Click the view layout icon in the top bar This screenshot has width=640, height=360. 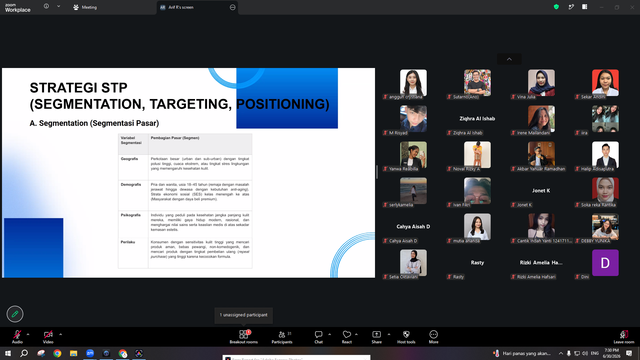coord(585,7)
